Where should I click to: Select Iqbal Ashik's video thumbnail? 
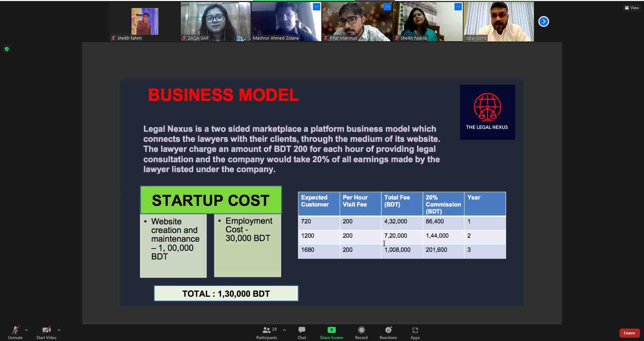click(499, 22)
